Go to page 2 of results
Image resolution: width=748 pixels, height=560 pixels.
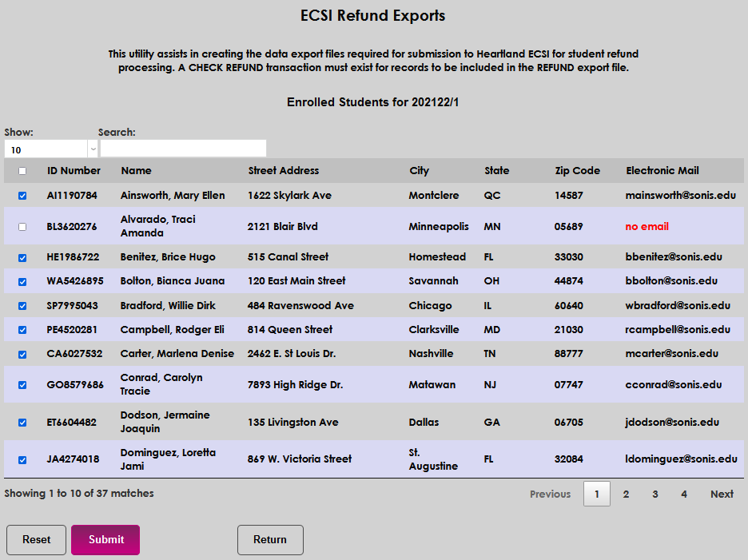(x=626, y=494)
